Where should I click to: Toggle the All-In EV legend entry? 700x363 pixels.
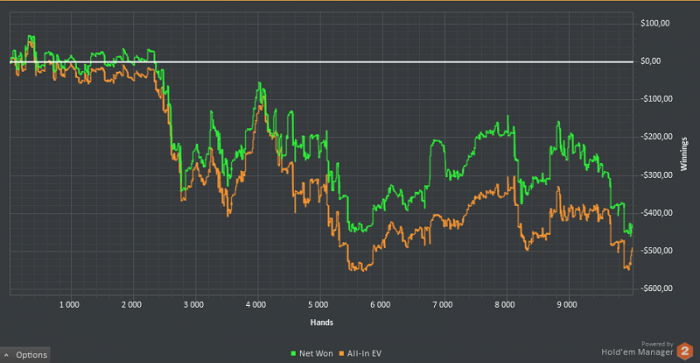(360, 354)
